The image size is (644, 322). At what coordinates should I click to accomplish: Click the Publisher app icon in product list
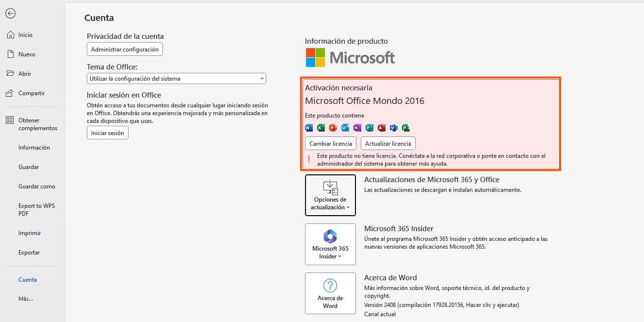tap(370, 128)
